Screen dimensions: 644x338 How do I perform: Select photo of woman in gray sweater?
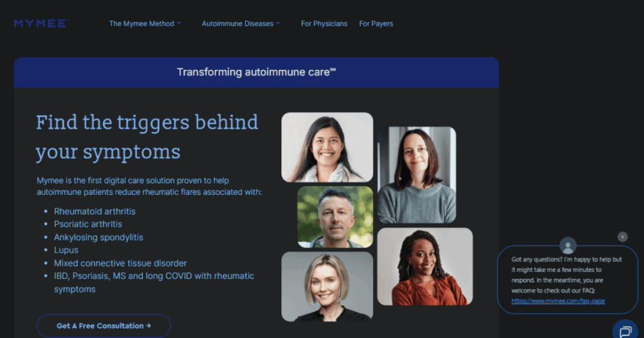417,175
